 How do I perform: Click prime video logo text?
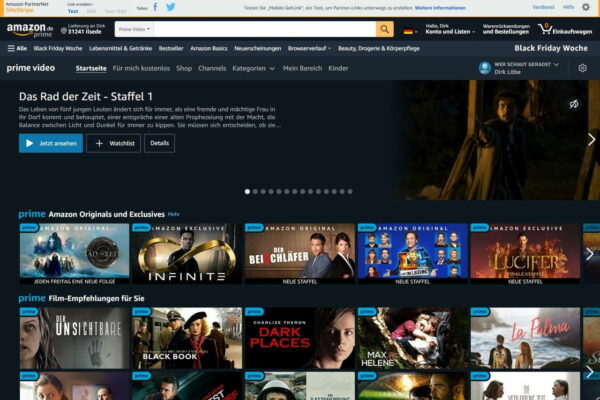click(x=31, y=68)
